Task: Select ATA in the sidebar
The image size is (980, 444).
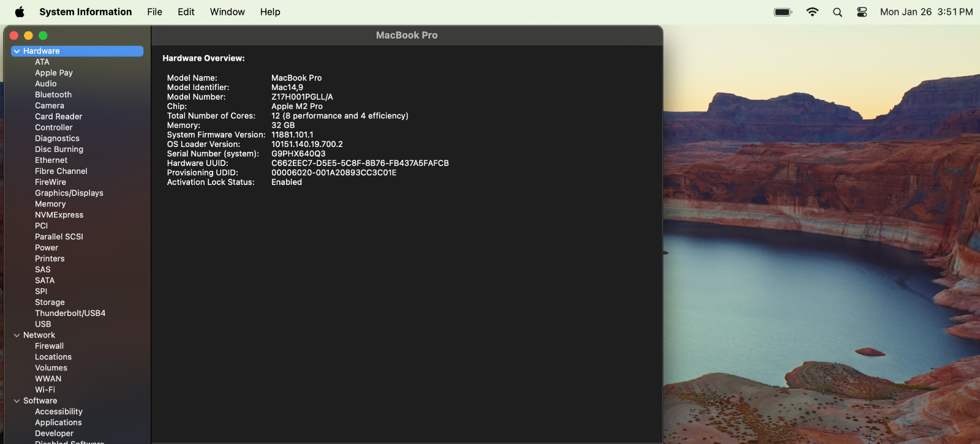Action: [42, 62]
